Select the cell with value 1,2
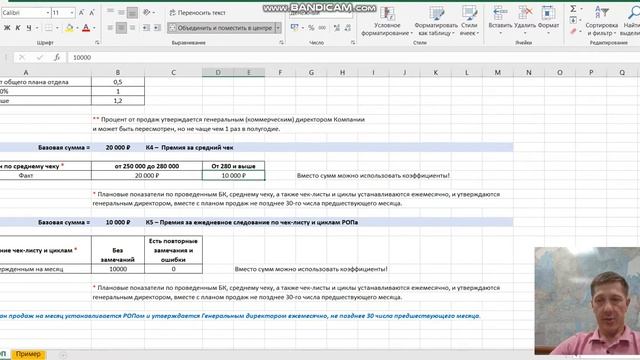This screenshot has height=360, width=640. pos(118,100)
